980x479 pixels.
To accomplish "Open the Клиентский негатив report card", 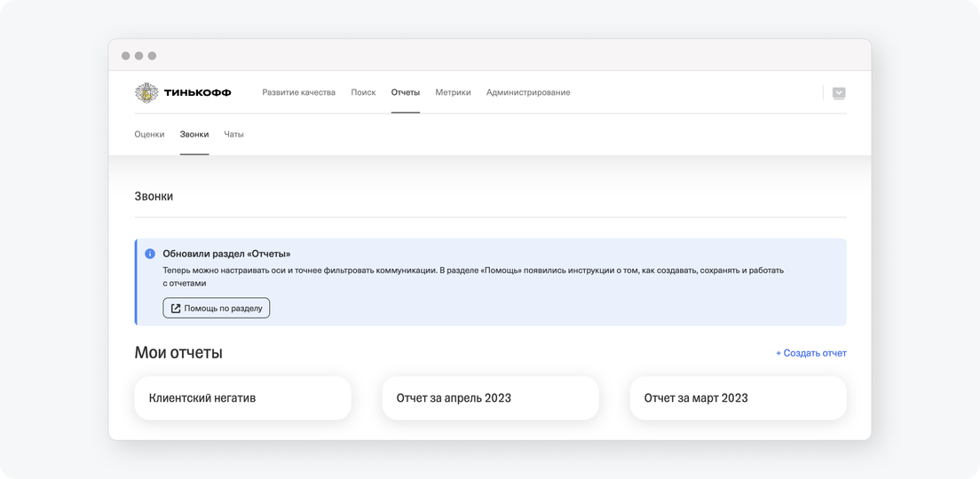I will click(242, 397).
